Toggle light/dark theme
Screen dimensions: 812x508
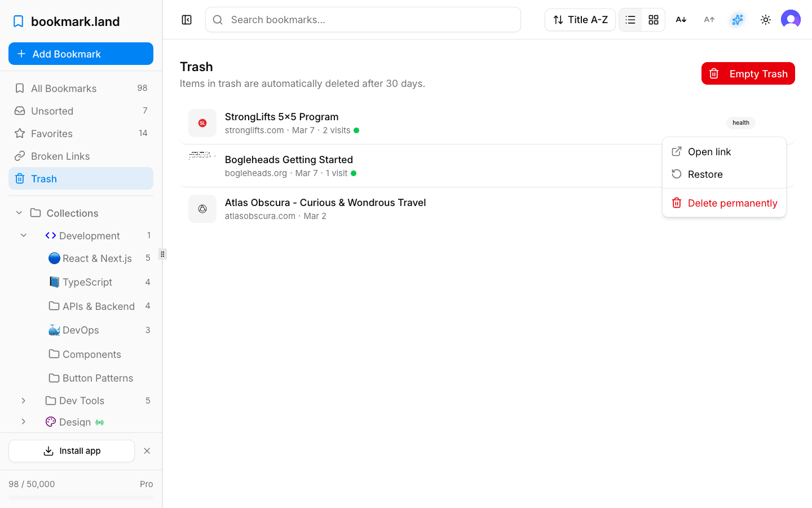coord(766,20)
